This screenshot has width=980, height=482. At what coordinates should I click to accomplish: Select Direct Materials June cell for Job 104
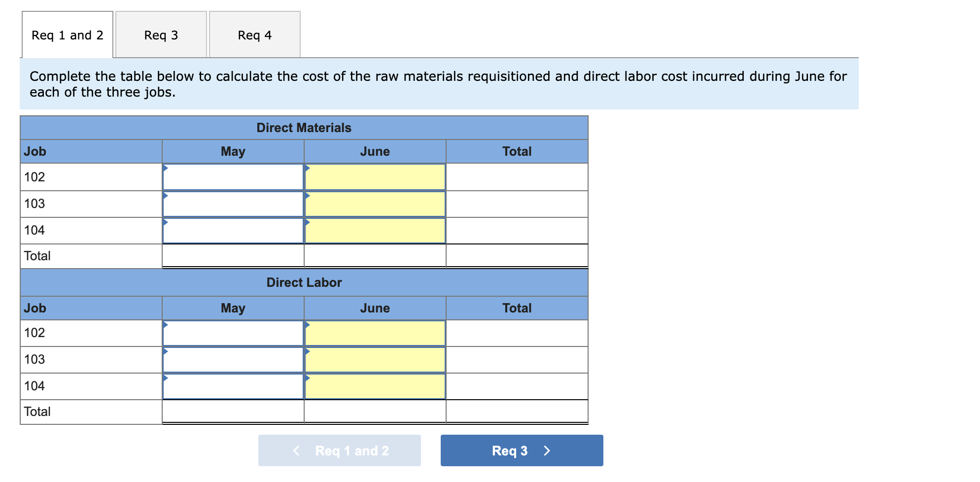[x=375, y=231]
